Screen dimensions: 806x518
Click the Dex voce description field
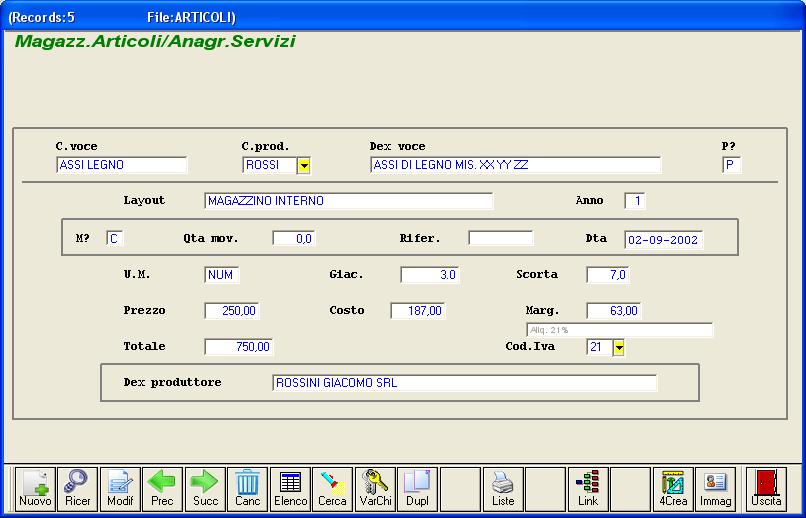516,165
